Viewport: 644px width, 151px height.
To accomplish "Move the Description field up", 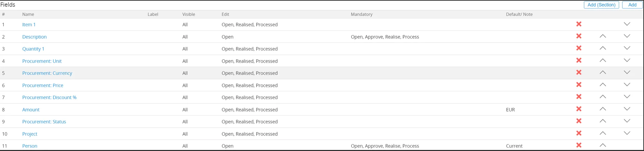I will [603, 36].
